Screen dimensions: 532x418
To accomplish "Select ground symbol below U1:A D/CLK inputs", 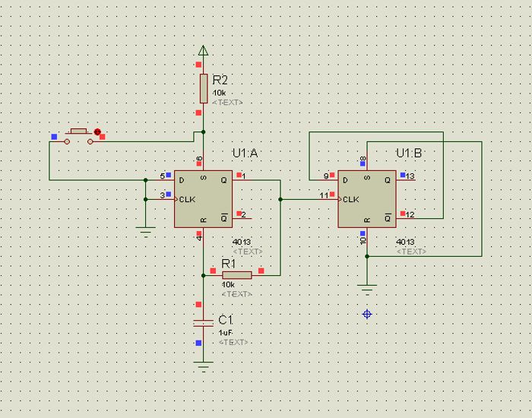I will point(146,232).
